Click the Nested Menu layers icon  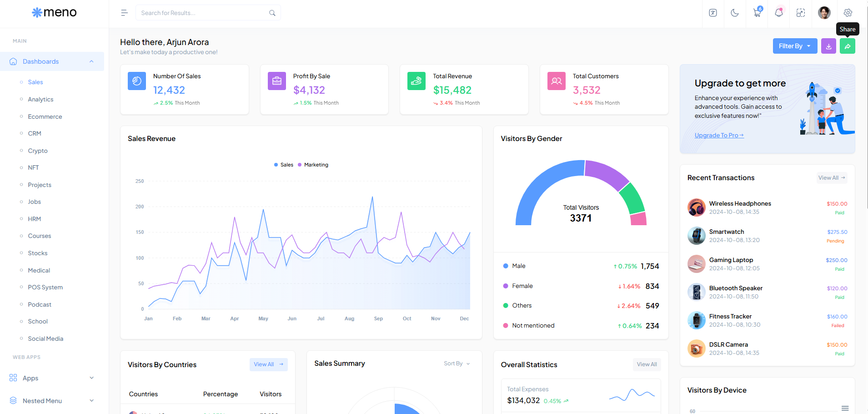(13, 400)
